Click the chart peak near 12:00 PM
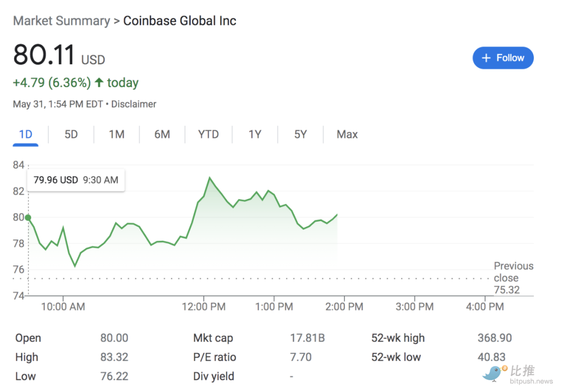Viewport: 561px width, 392px height. click(x=209, y=178)
